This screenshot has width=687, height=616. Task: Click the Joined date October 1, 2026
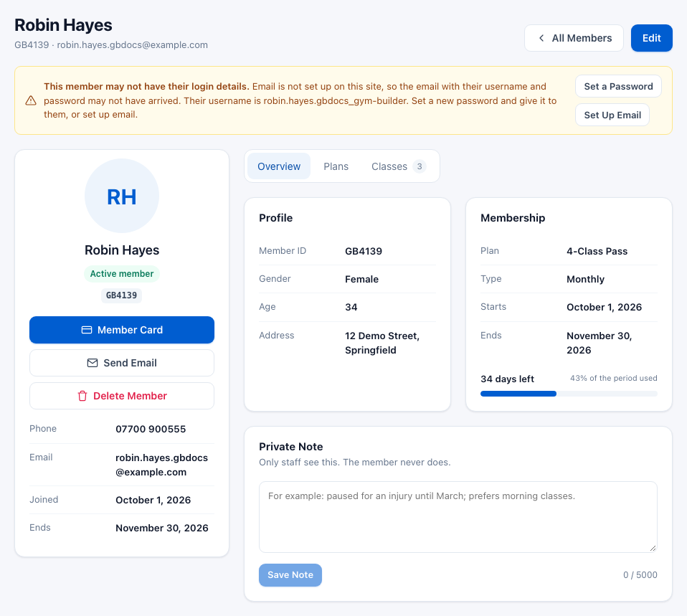point(153,500)
